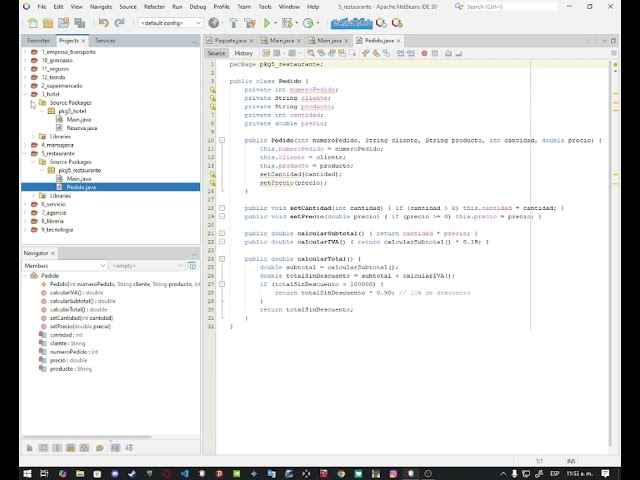
Task: Open the Navigate menu
Action: 101,7
